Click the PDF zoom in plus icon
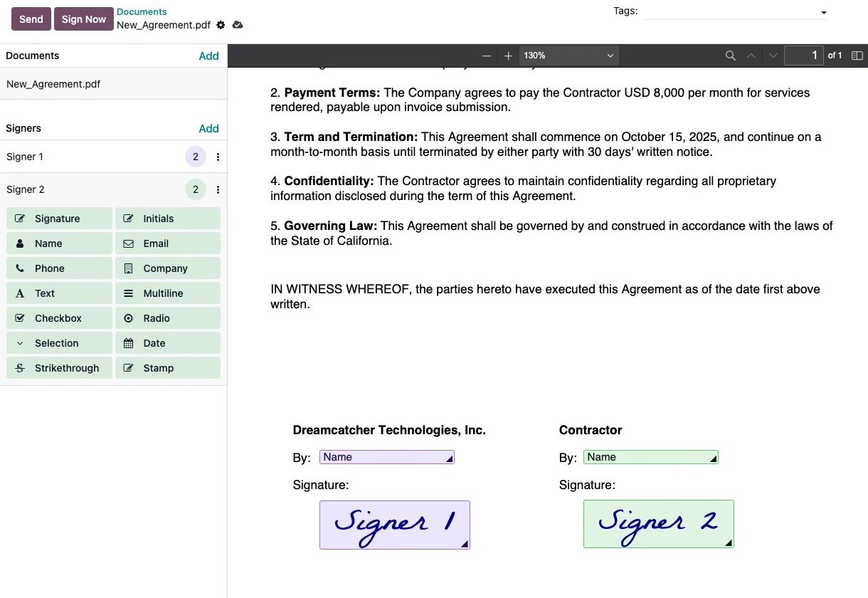This screenshot has width=868, height=598. point(508,56)
